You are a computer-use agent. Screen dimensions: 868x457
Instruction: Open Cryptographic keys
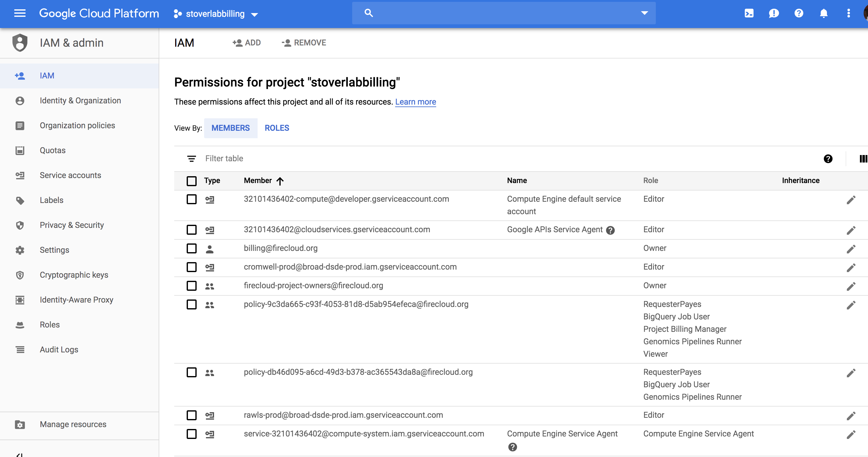click(80, 275)
